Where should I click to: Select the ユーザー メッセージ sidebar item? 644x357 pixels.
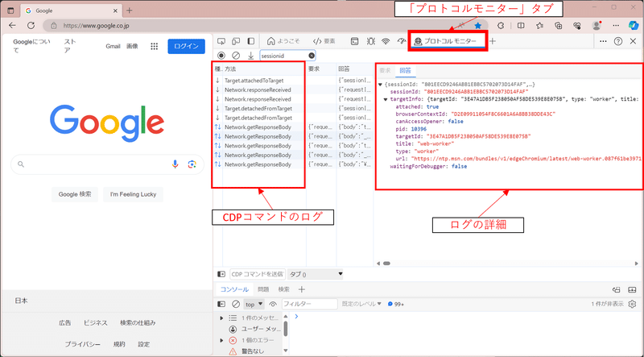pos(254,329)
